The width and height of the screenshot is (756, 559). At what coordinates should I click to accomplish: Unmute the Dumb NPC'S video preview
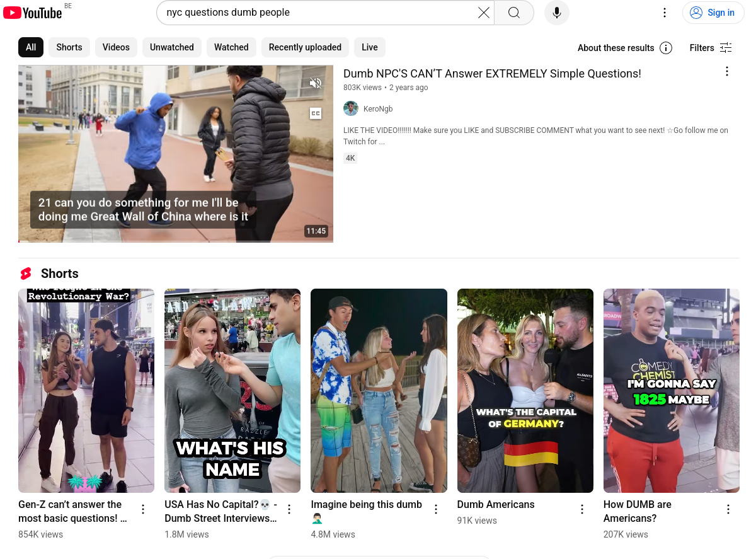[x=316, y=83]
